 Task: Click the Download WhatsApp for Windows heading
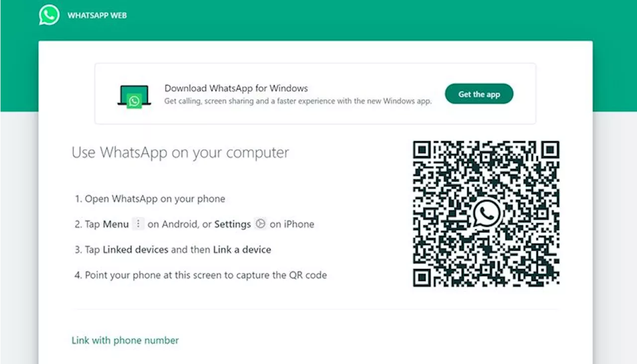(x=236, y=89)
